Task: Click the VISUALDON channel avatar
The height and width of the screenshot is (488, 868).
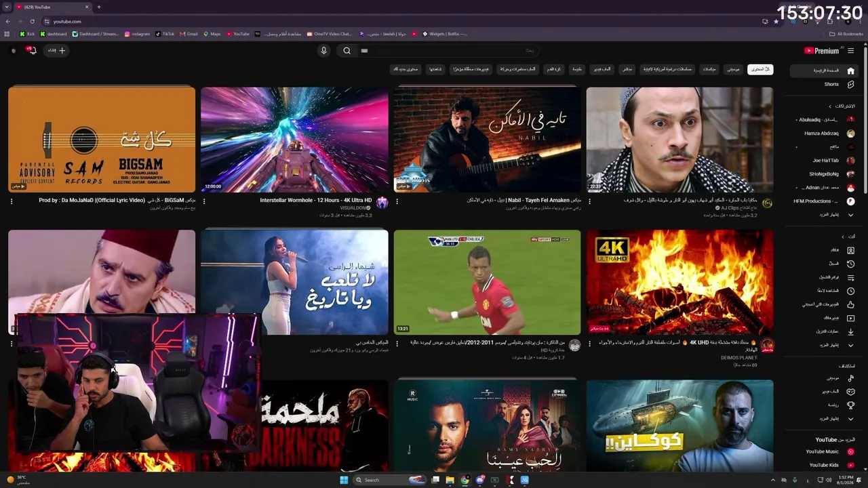Action: 382,203
